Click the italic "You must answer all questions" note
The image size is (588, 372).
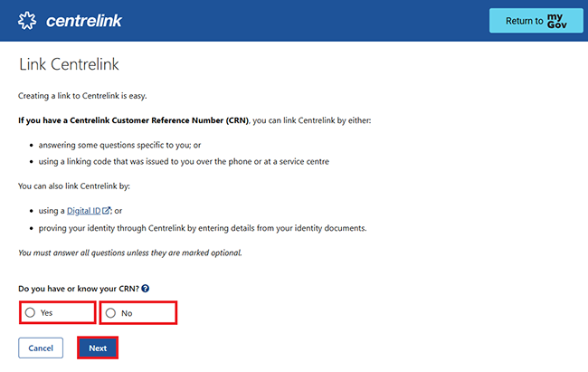point(130,252)
